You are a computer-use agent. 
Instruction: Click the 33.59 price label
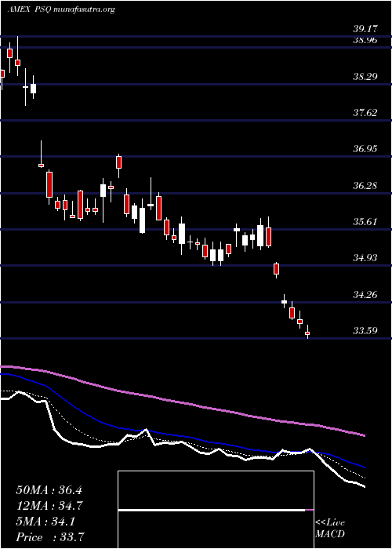coord(365,330)
